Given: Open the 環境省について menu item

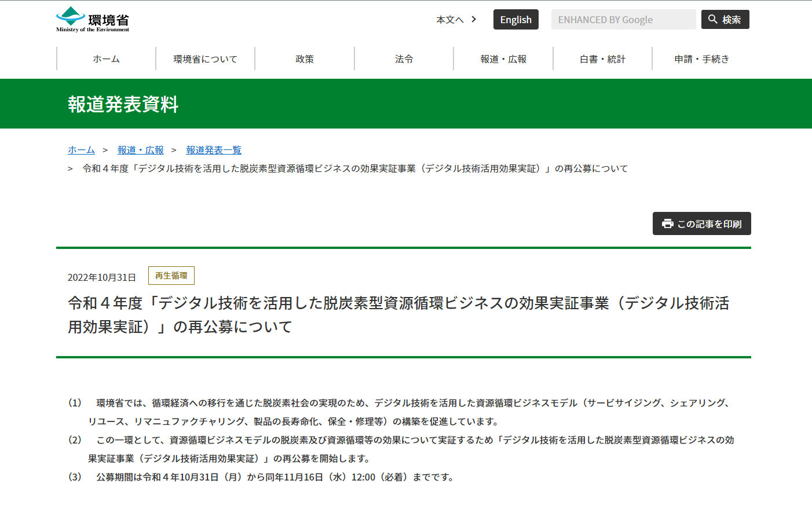Looking at the screenshot, I should [206, 59].
